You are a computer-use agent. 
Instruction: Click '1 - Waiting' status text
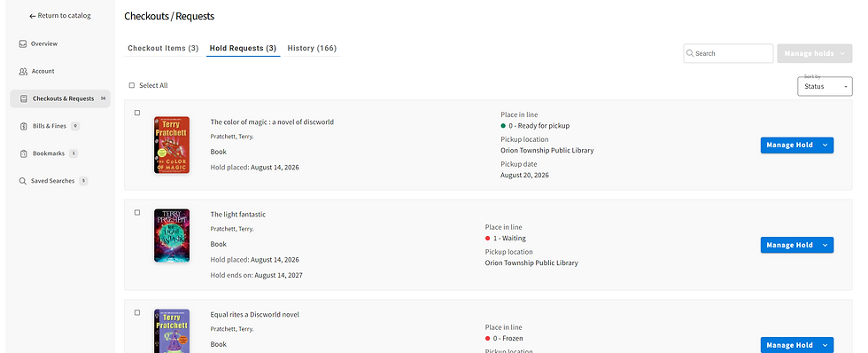[509, 239]
